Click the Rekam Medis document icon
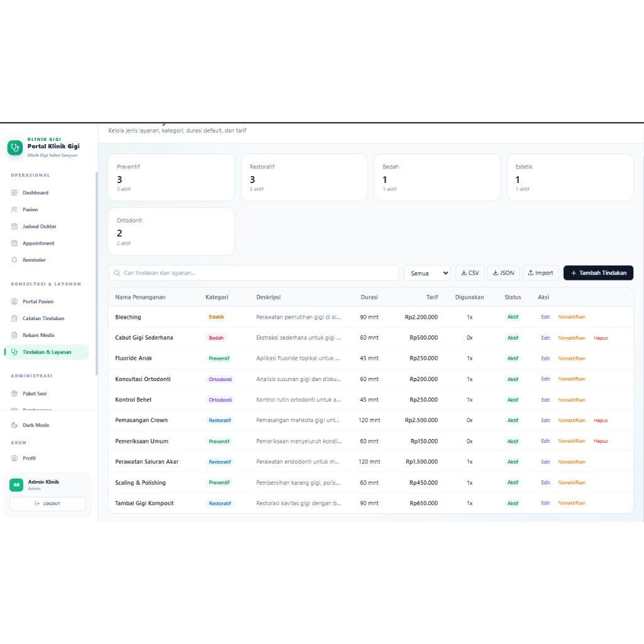This screenshot has width=644, height=644. [14, 335]
